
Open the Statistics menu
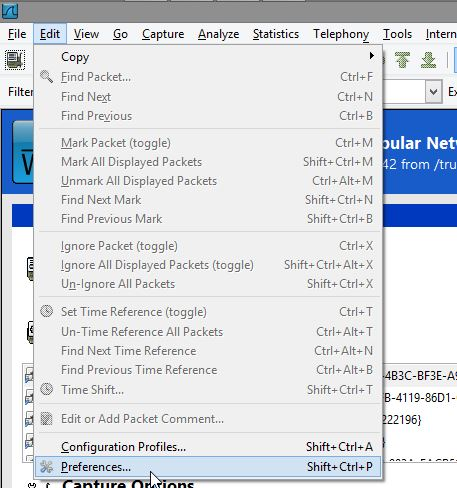point(276,34)
